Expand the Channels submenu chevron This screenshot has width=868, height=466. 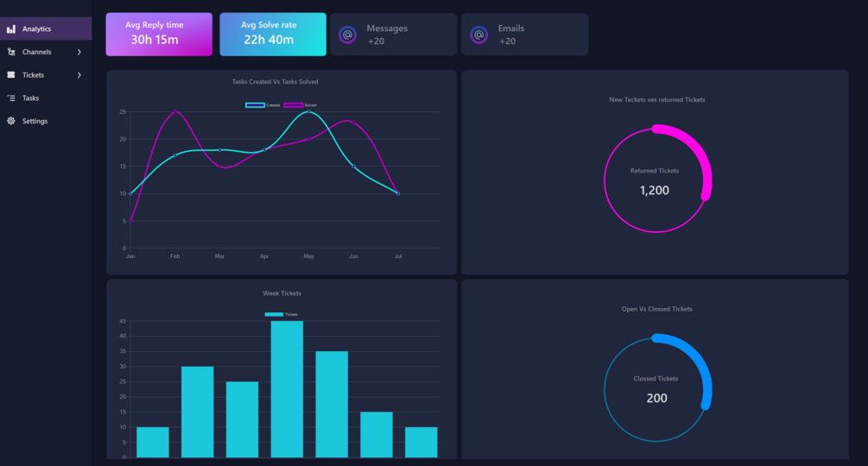point(79,52)
